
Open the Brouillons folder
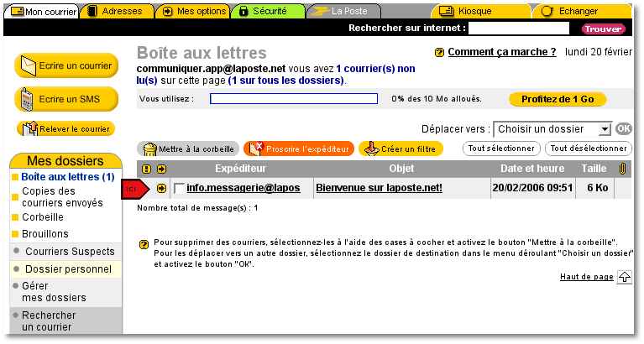pos(45,234)
